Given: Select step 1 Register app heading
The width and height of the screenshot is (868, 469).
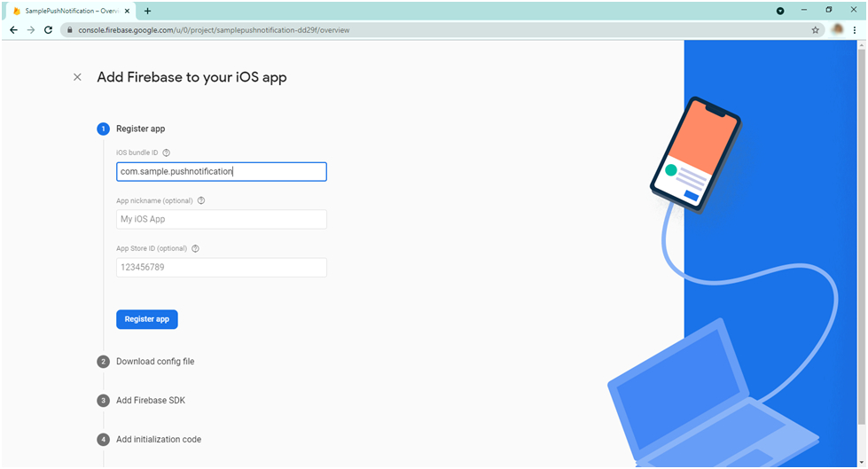Looking at the screenshot, I should [141, 129].
